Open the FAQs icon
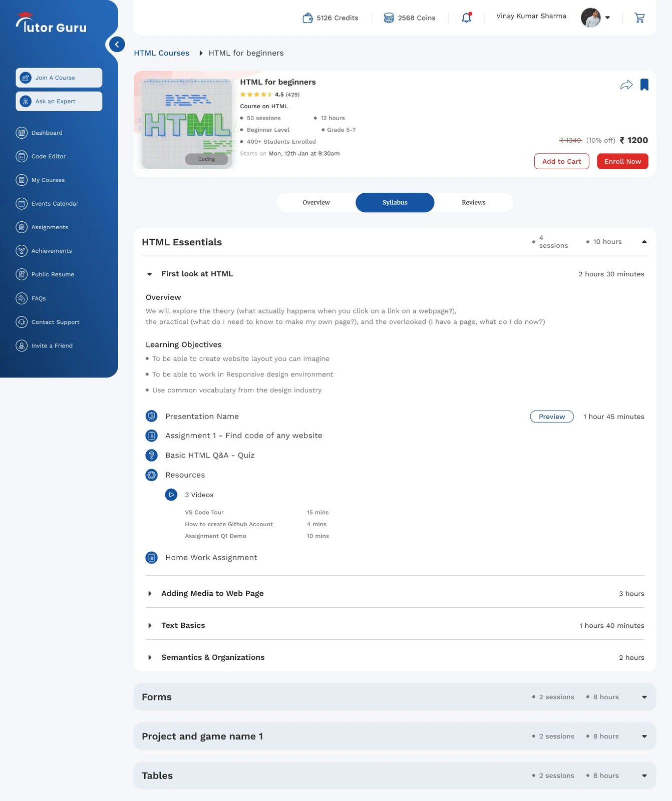Screen dimensions: 672x801 click(22, 298)
